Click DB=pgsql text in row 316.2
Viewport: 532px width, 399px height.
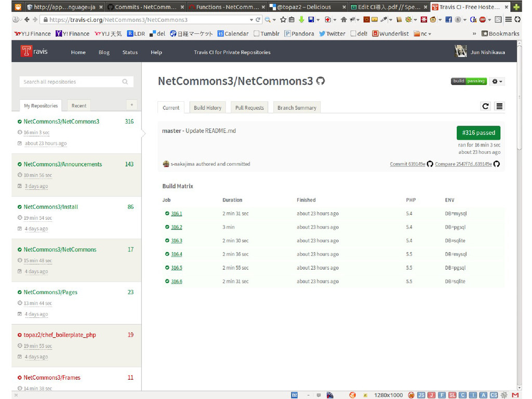tap(455, 227)
